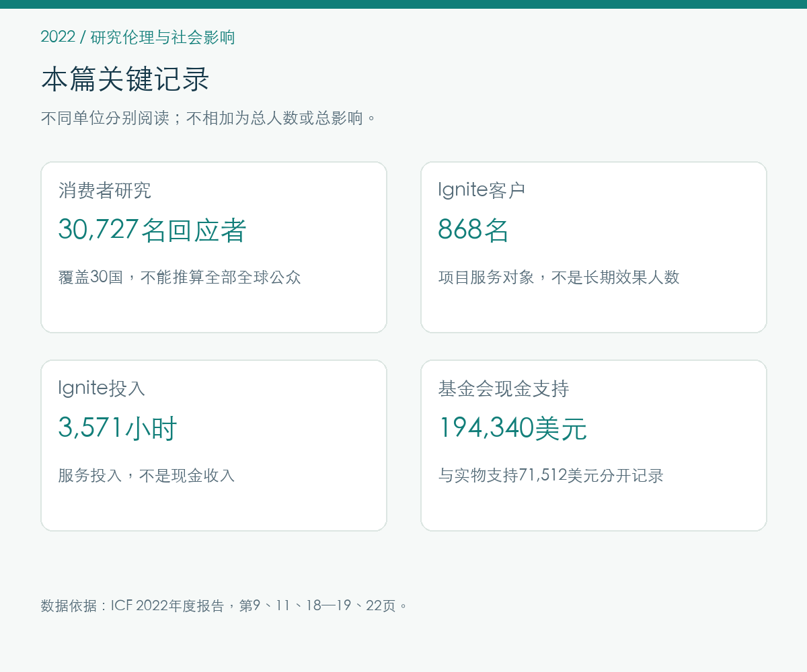Click the "Ignite客户" card label
This screenshot has height=672, width=807.
click(x=482, y=190)
